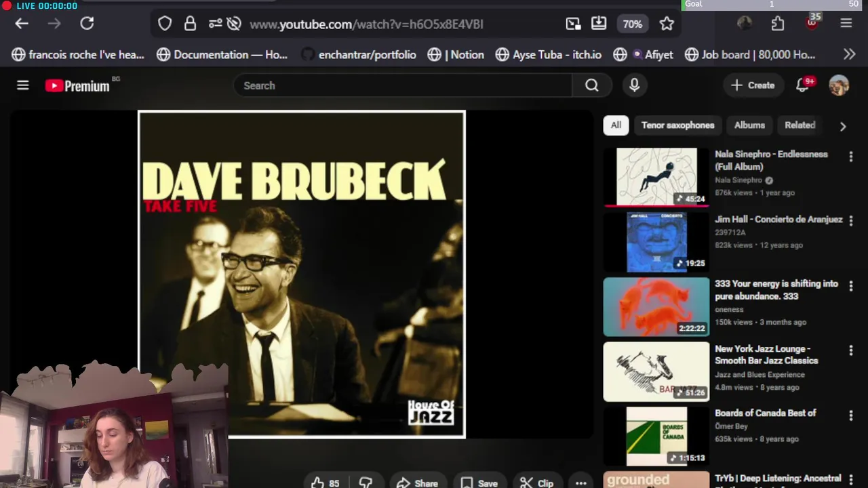This screenshot has width=868, height=488.
Task: Select the Albums filter chip
Action: pyautogui.click(x=749, y=125)
